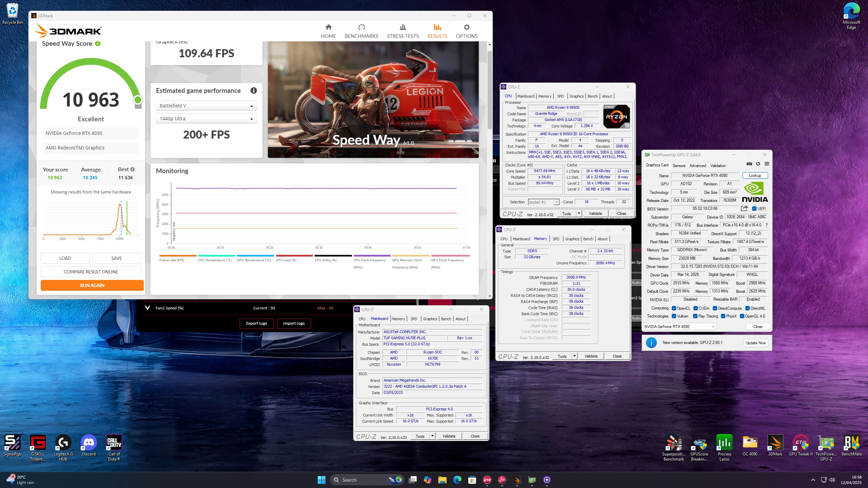868x488 pixels.
Task: Open the Call of Duty desktop shortcut
Action: point(114,448)
